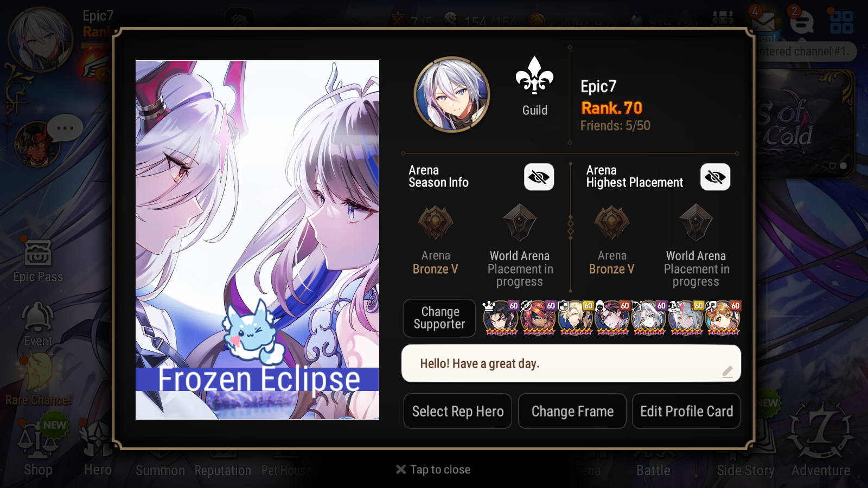The image size is (868, 488).
Task: Open Change Frame option
Action: tap(572, 411)
